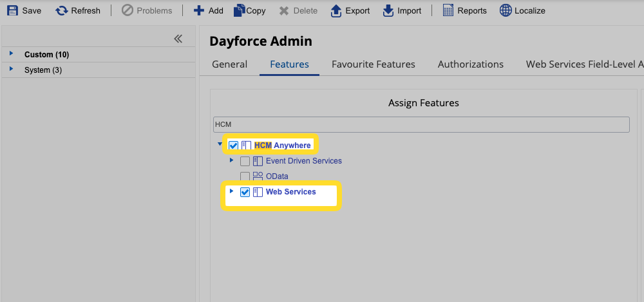Click the feature search field containing HCM
The image size is (644, 302).
[421, 124]
